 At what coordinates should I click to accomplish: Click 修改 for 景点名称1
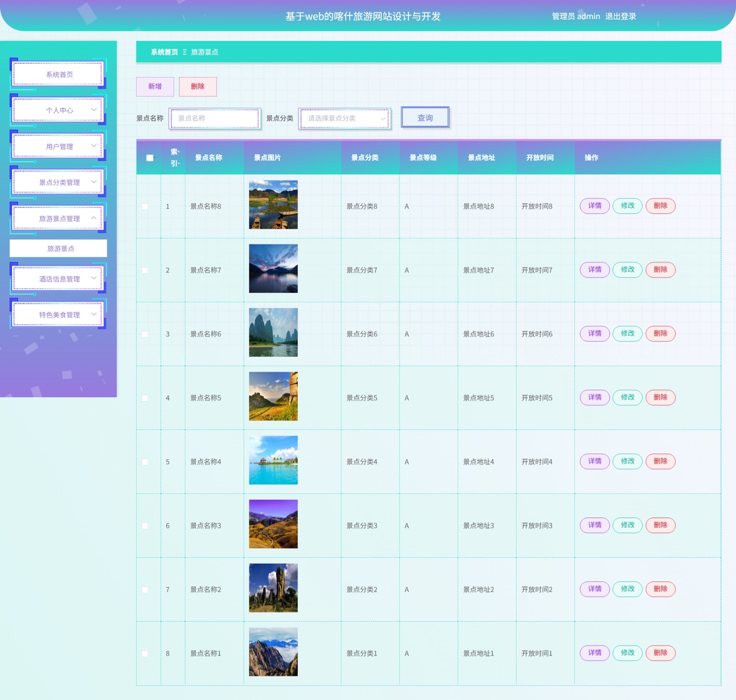coord(627,653)
